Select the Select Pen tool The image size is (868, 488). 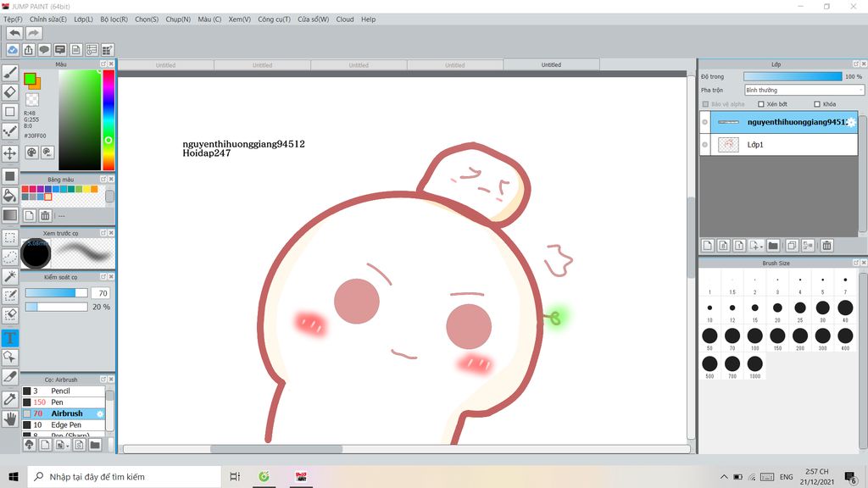pyautogui.click(x=10, y=296)
